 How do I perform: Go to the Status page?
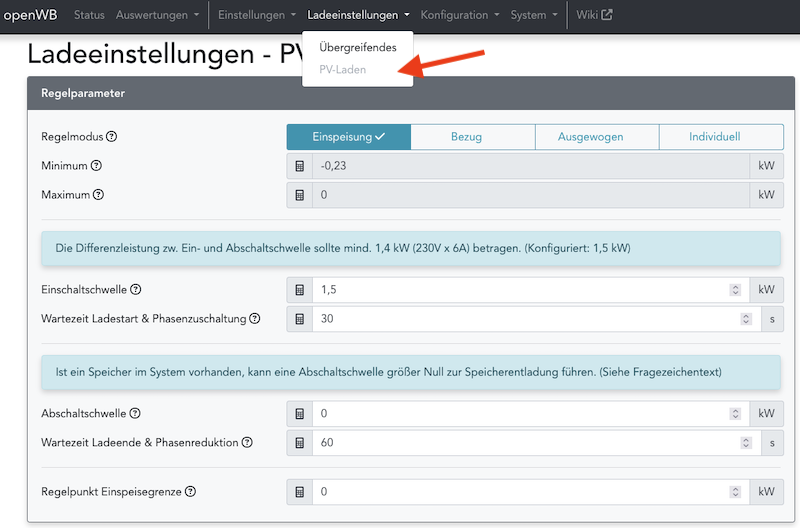[89, 15]
